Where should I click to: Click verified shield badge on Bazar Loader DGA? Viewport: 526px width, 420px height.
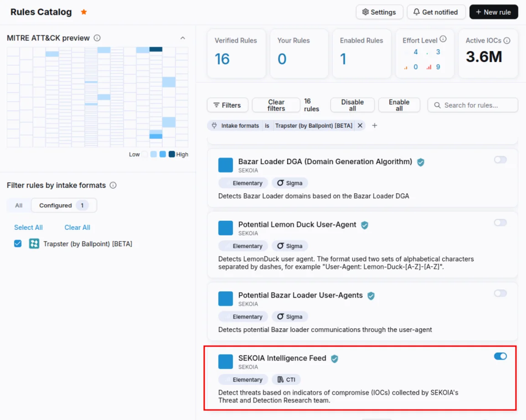[420, 162]
